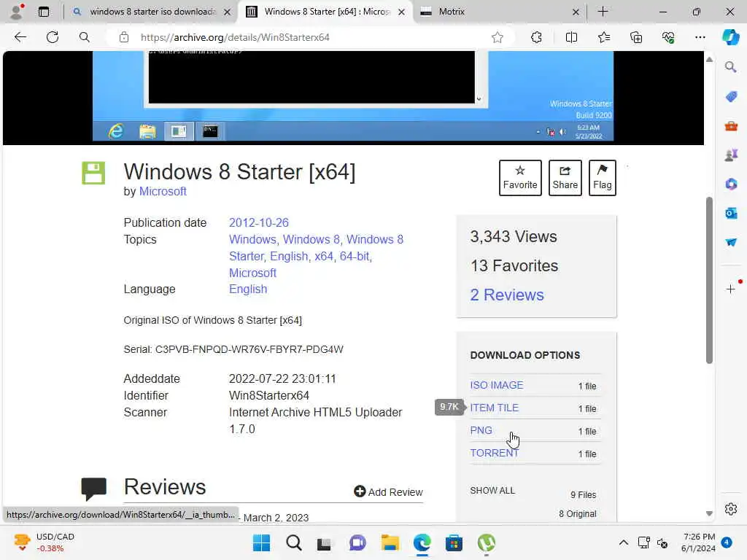Screen dimensions: 747x560
Task: View site information lock icon
Action: [x=124, y=37]
